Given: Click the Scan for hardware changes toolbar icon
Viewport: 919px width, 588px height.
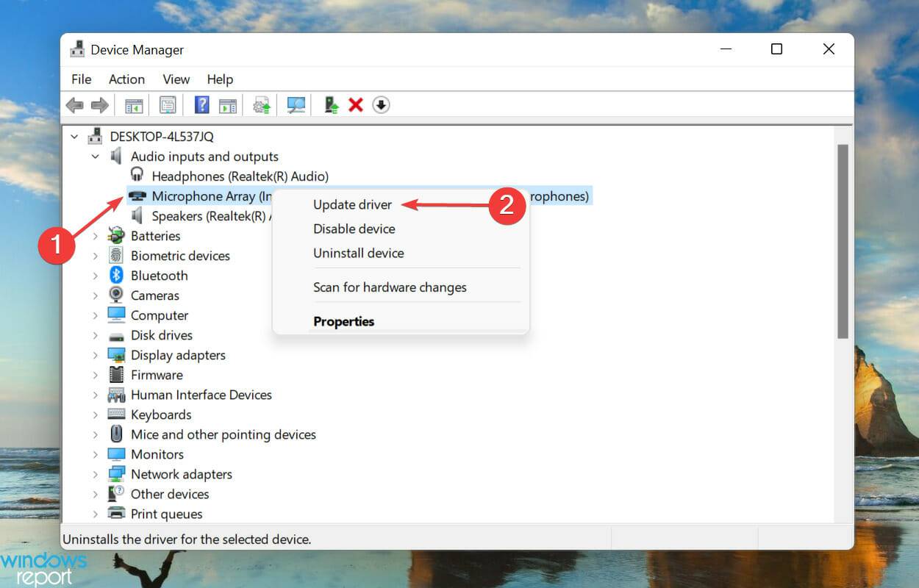Looking at the screenshot, I should [x=295, y=104].
